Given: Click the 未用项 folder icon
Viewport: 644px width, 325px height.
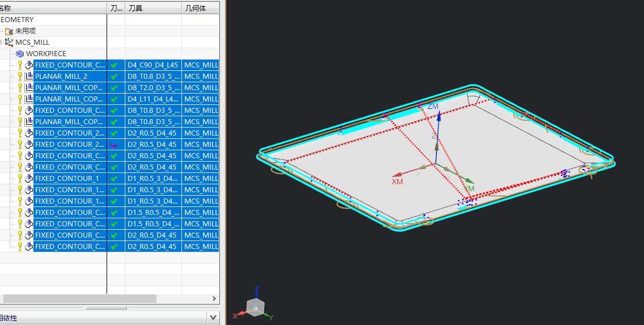Looking at the screenshot, I should coord(9,31).
